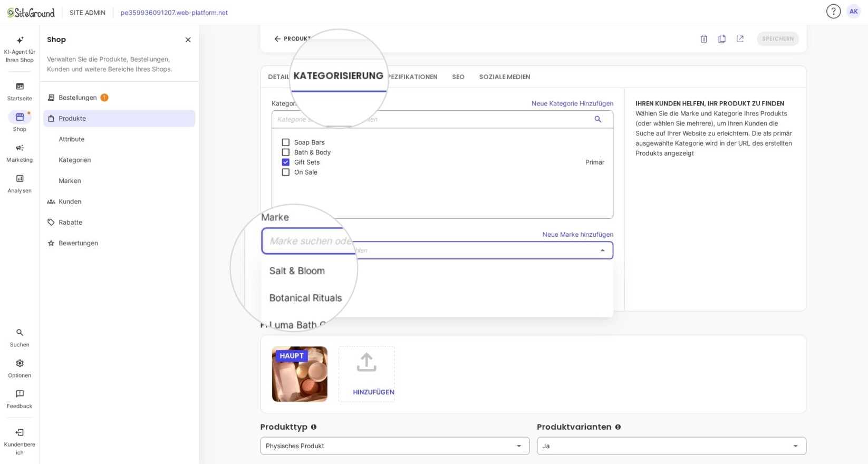Viewport: 868px width, 464px height.
Task: Click the Produkttyp info icon
Action: pos(313,427)
